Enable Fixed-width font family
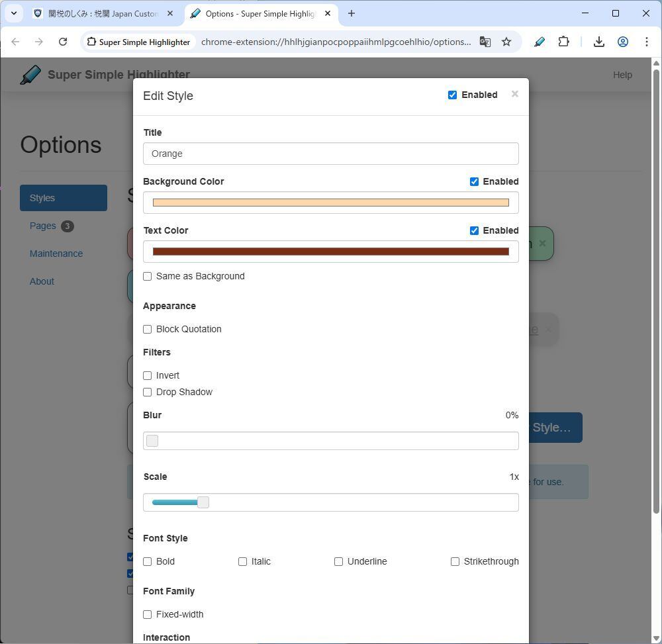 148,614
